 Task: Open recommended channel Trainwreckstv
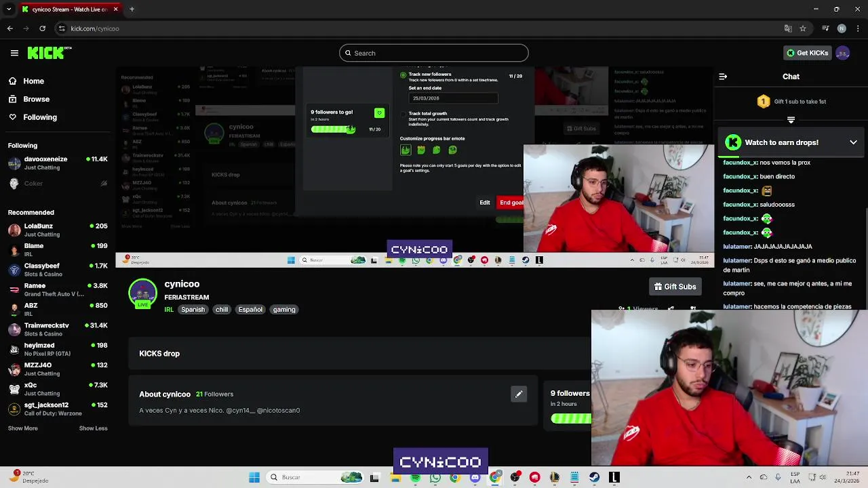[x=58, y=329]
